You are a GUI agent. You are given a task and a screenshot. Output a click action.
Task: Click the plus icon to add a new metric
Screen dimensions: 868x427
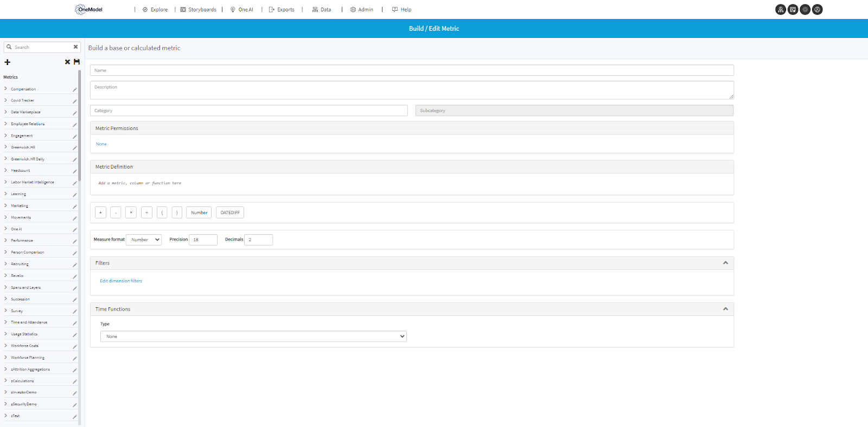(x=8, y=62)
